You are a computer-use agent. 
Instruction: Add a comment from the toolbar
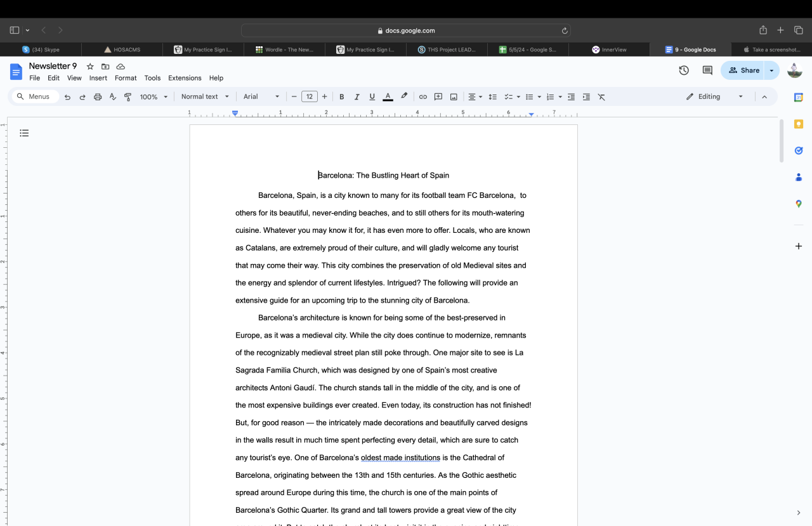(x=438, y=97)
